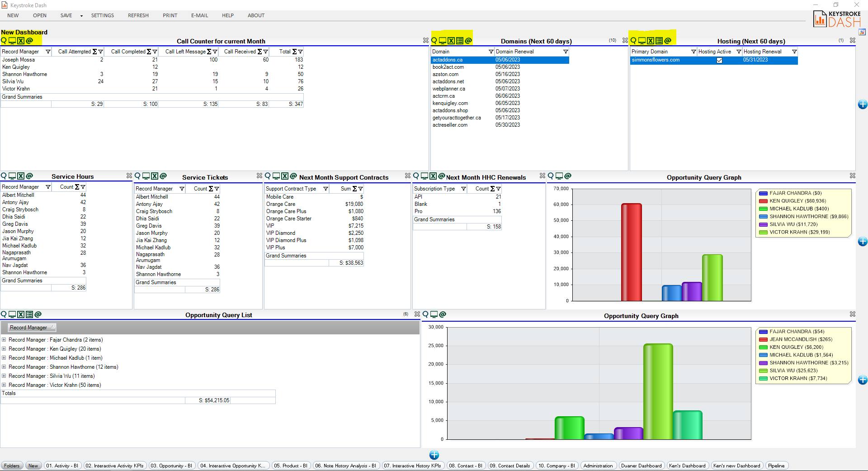Open the ABOUT menu

256,15
